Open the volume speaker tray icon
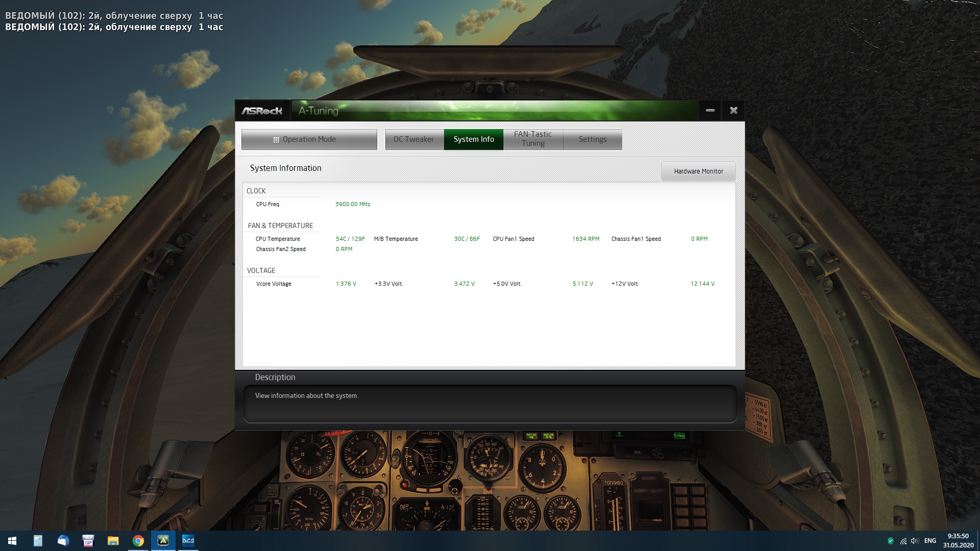Screen dimensions: 980x551 915,541
